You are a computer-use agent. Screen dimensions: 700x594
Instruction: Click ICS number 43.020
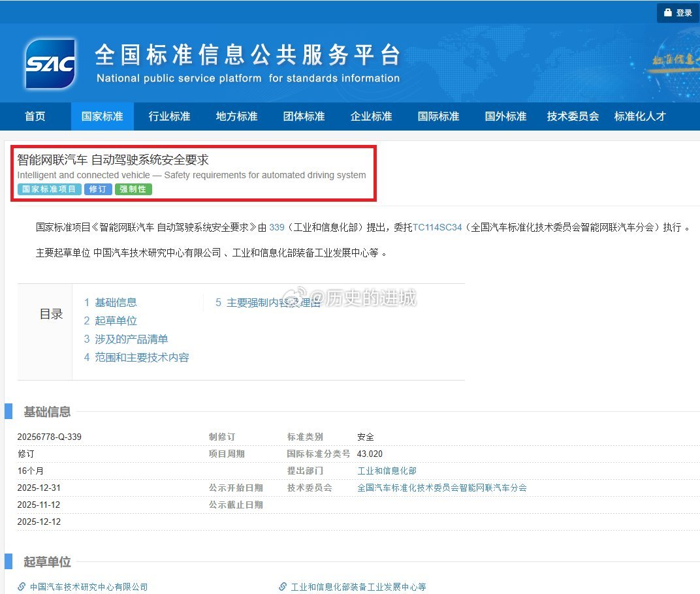coord(370,454)
